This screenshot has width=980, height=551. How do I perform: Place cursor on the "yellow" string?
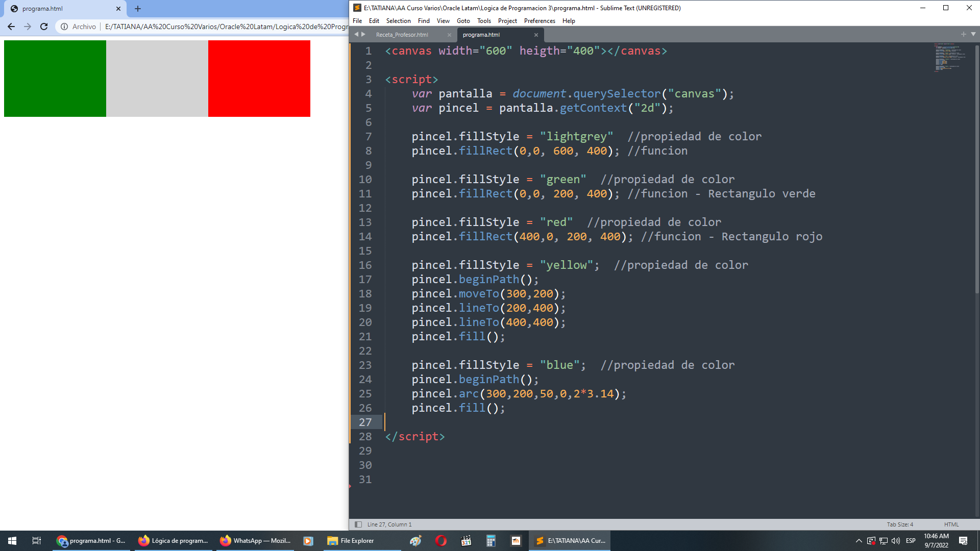tap(567, 265)
